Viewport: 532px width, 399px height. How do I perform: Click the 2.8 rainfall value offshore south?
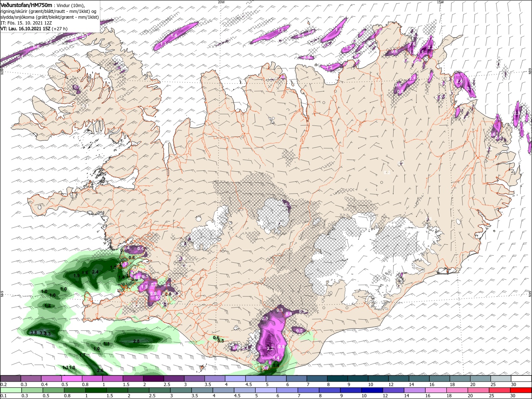pyautogui.click(x=136, y=341)
